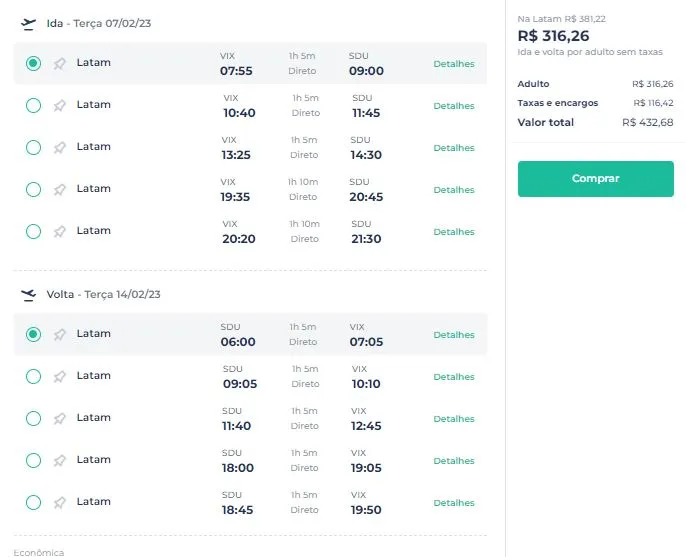Open Detalhes for the 18:45 return flight
Image resolution: width=686 pixels, height=557 pixels.
454,503
